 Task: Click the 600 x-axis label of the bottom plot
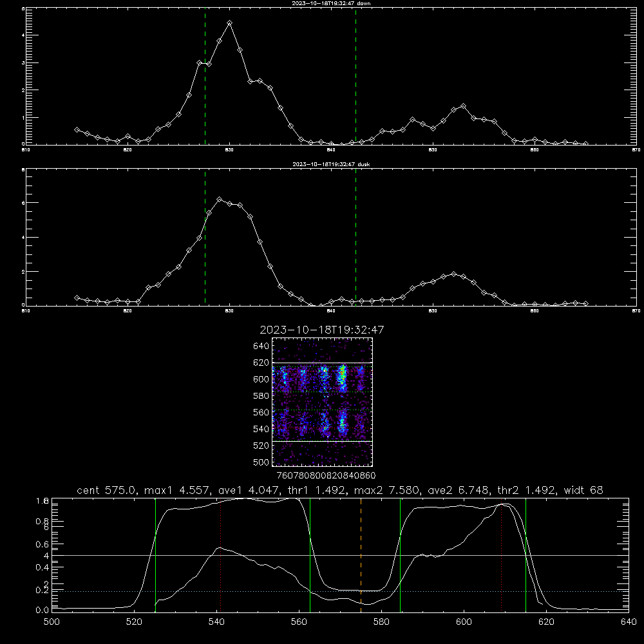464,622
